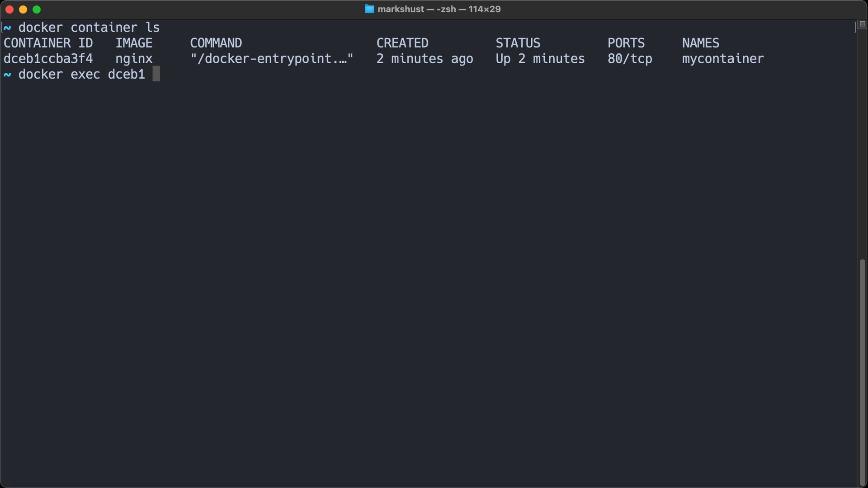Click the block cursor after 'dceb1'
The image size is (868, 488).
pos(156,74)
